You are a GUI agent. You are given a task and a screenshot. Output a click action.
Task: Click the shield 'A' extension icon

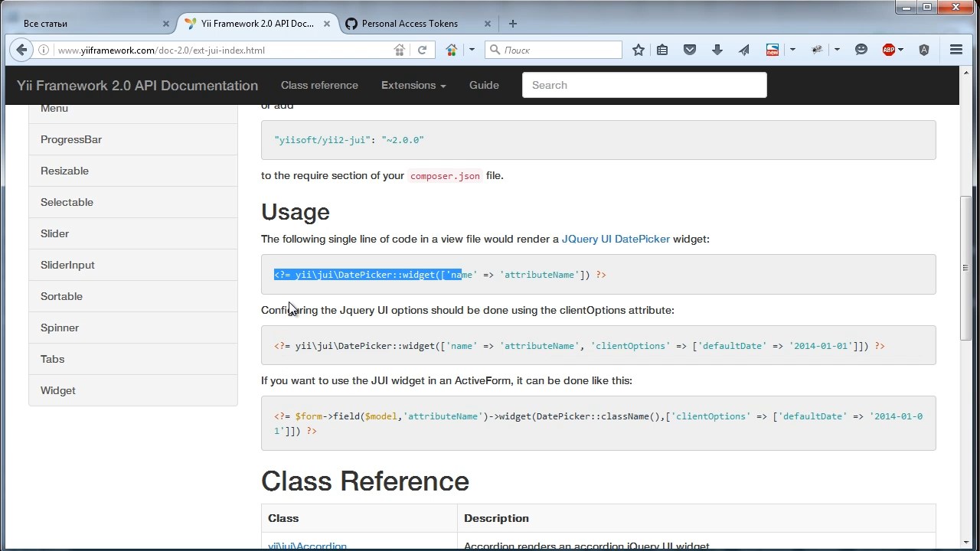point(924,50)
